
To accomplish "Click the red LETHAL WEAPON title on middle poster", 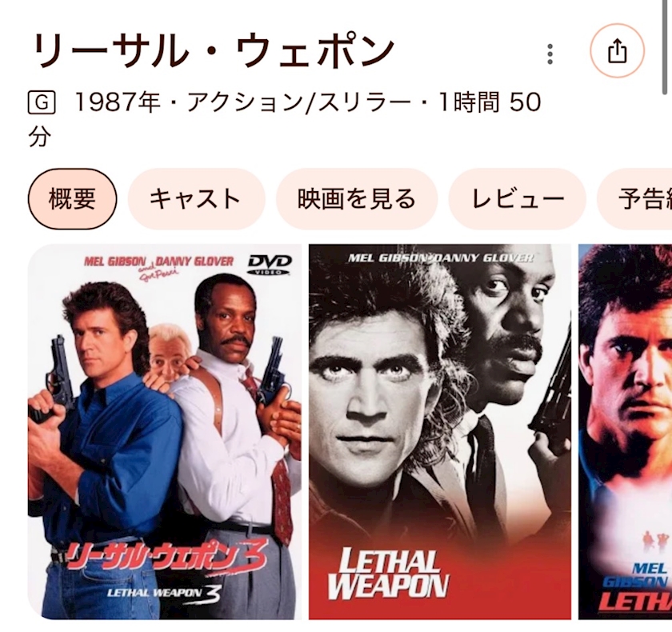I will (x=388, y=574).
